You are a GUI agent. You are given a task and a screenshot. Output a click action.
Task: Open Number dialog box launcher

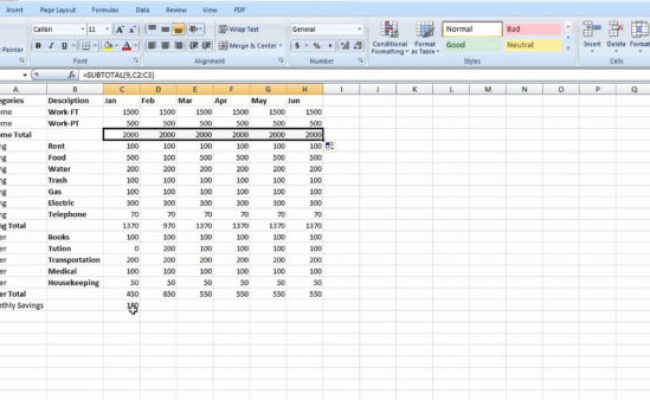click(x=361, y=61)
